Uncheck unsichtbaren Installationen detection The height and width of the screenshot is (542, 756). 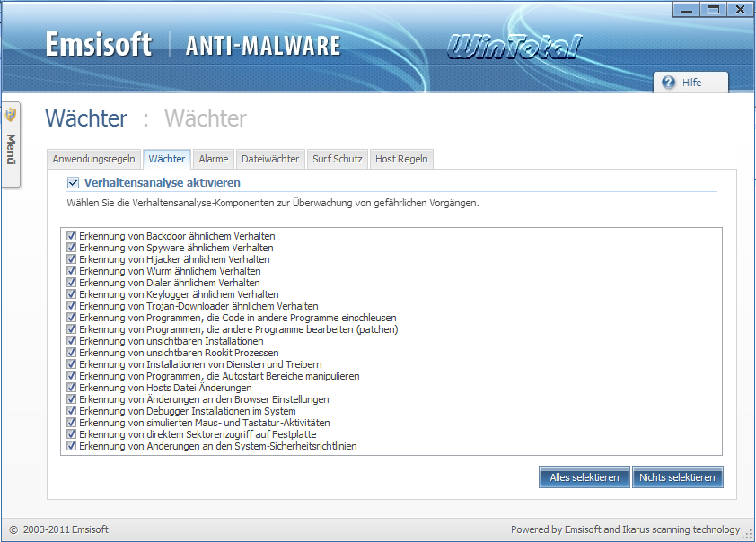[71, 341]
